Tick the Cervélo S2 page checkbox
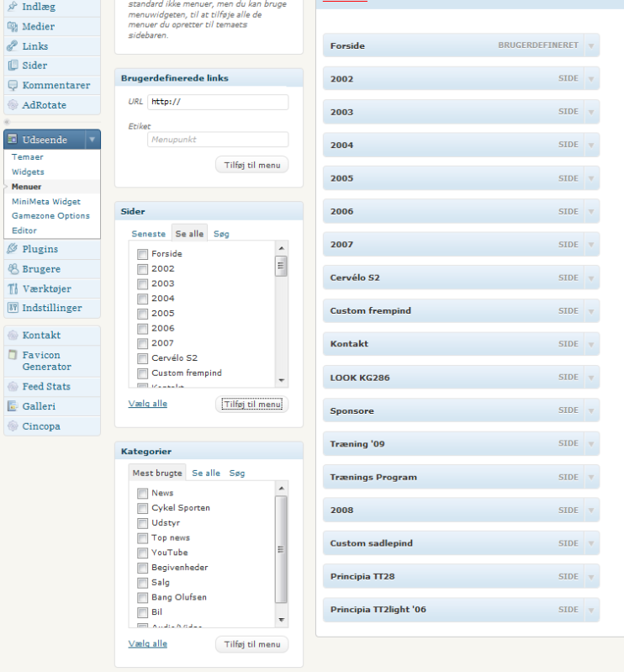The height and width of the screenshot is (672, 624). pyautogui.click(x=142, y=358)
